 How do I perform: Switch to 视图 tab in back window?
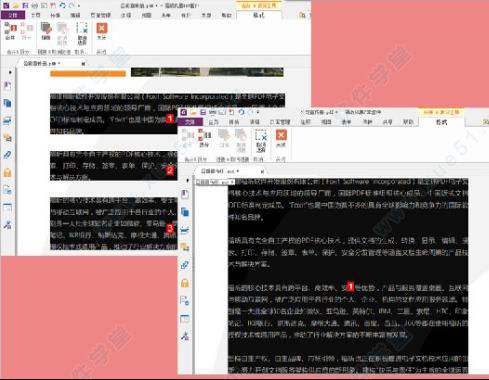coord(146,15)
